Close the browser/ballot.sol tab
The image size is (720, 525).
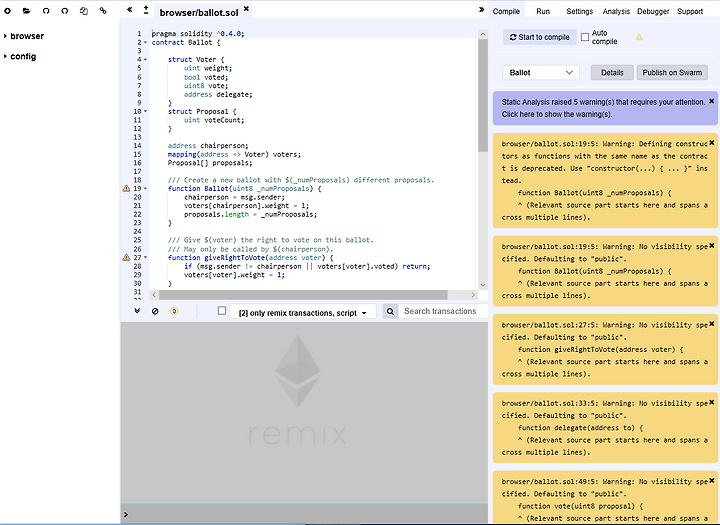(x=246, y=8)
